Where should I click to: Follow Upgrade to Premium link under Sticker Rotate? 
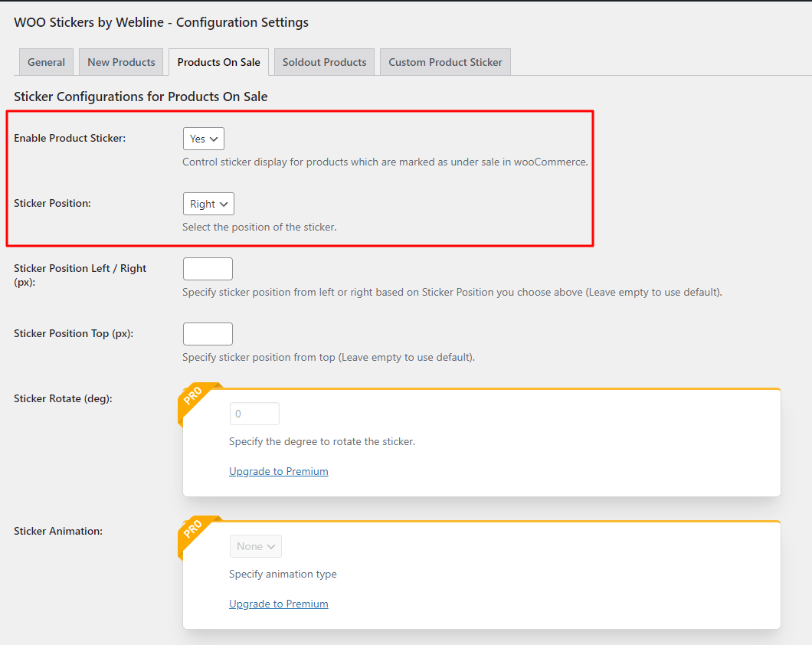[x=279, y=471]
